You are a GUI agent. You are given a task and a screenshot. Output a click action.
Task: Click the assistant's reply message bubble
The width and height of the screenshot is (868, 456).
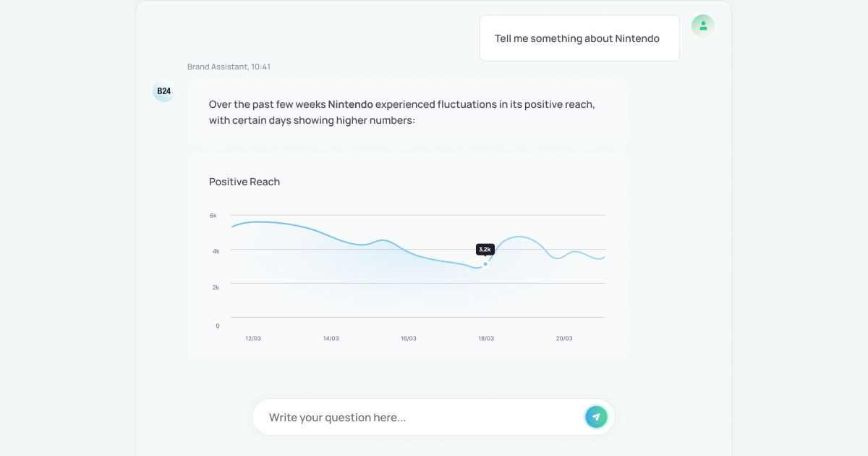tap(407, 111)
